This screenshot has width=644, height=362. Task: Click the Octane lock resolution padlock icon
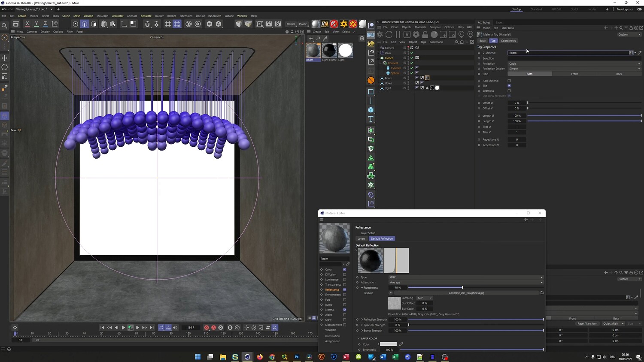click(425, 34)
